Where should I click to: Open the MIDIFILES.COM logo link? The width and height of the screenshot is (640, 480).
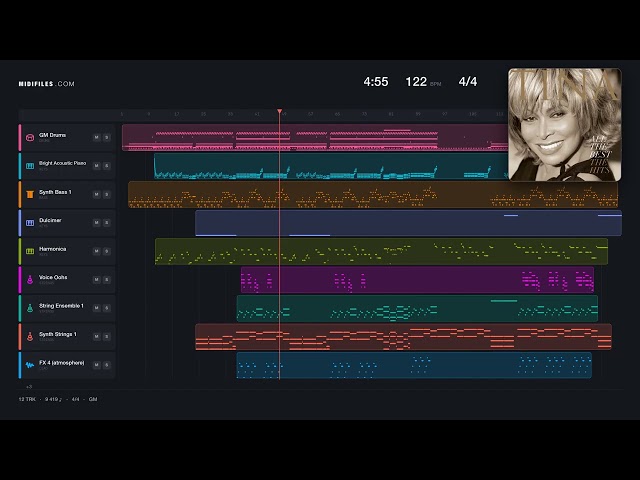47,84
